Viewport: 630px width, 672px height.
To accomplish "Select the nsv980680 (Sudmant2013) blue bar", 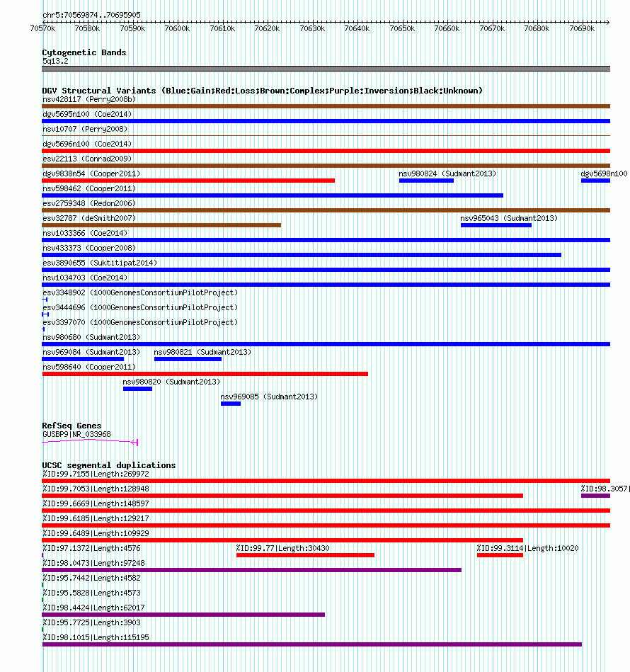I will coord(326,344).
